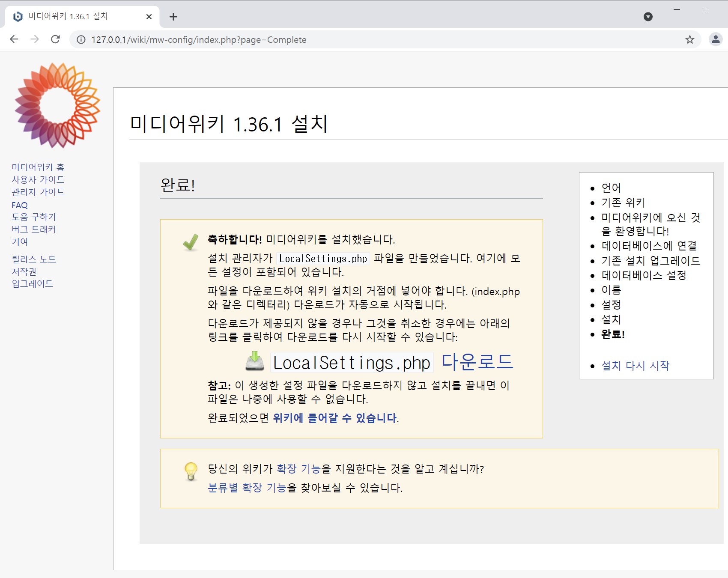Viewport: 728px width, 578px height.
Task: Click the 데이터베이스 설정 step text
Action: [644, 275]
